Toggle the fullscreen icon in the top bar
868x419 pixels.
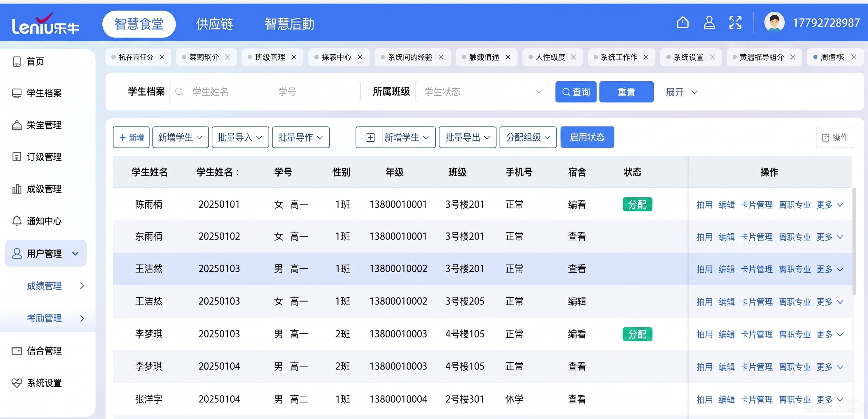coord(735,22)
